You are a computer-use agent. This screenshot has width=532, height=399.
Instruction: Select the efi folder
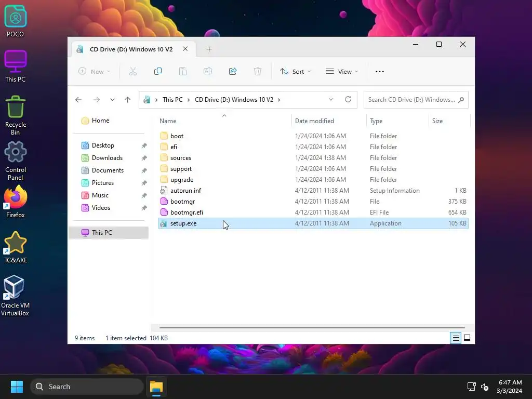click(313, 147)
